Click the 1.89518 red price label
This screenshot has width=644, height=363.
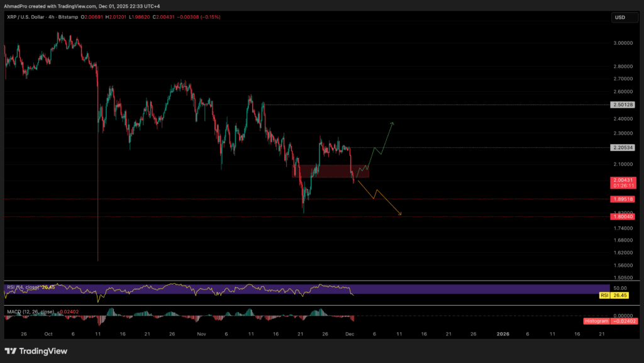(x=622, y=199)
